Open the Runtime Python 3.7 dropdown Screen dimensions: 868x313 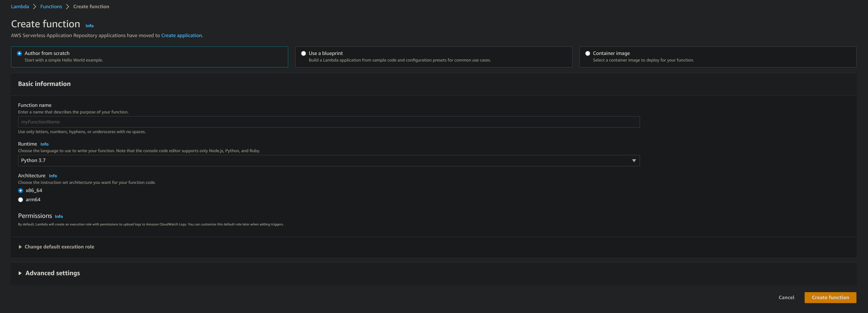[x=329, y=160]
